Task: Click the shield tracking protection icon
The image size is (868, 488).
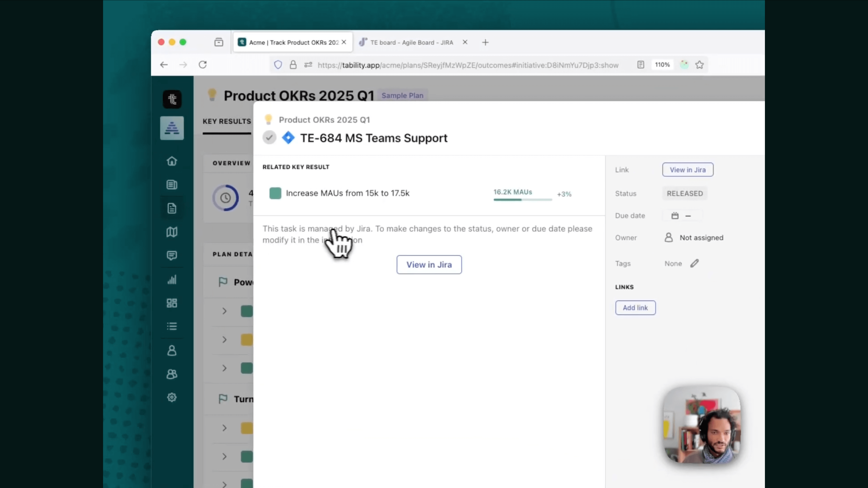Action: pos(278,65)
